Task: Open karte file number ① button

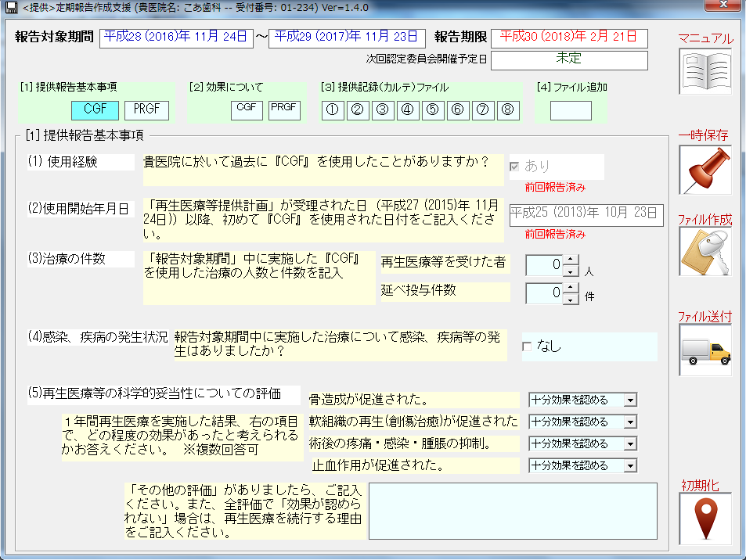Action: (333, 109)
